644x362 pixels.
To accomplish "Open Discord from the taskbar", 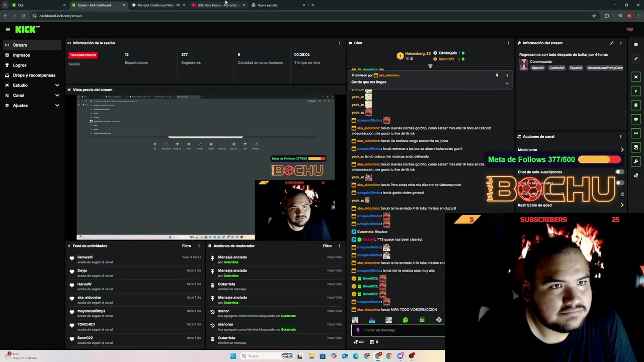I will click(400, 356).
